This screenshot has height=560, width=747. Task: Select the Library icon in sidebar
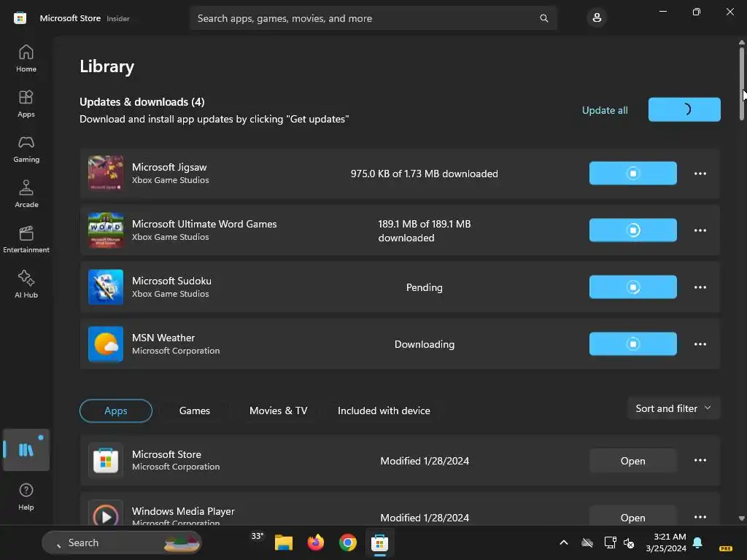tap(26, 449)
